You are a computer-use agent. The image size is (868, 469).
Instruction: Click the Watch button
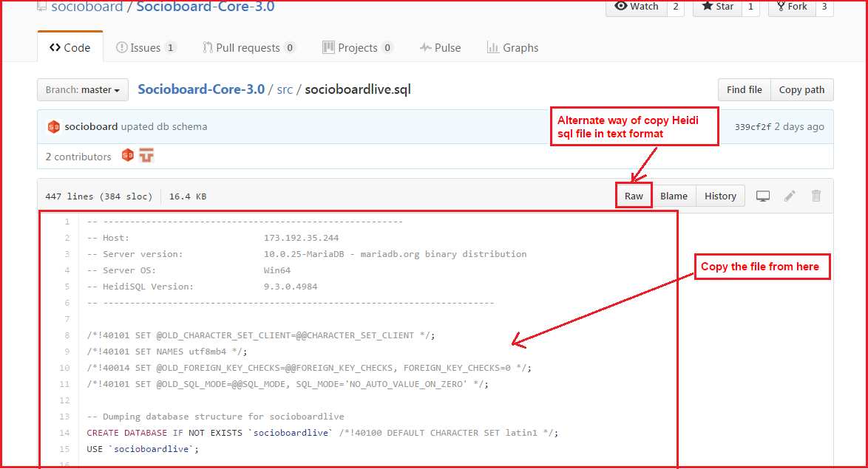pos(637,7)
